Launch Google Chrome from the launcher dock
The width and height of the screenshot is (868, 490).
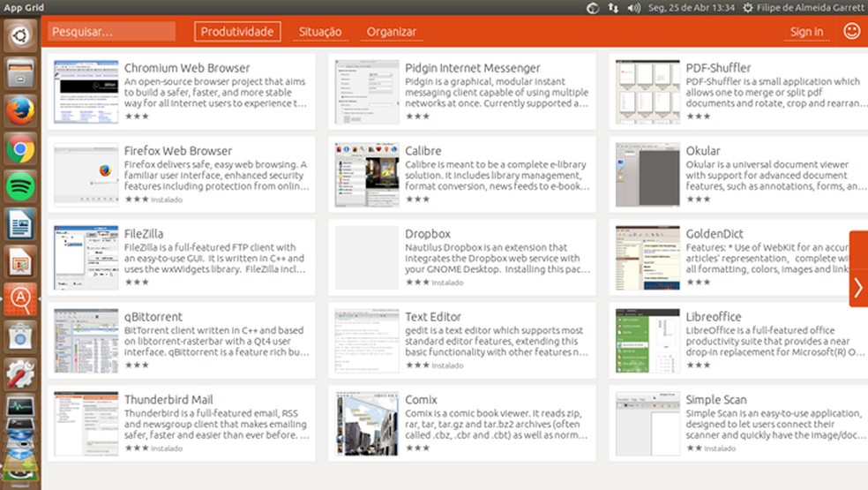(x=20, y=149)
